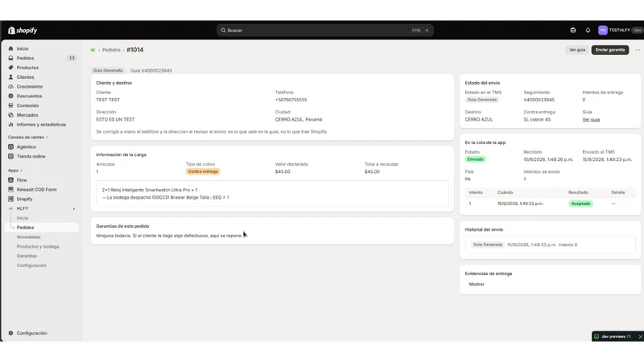Expand the Apps section
Viewport: 644px width, 362px height.
(x=15, y=171)
